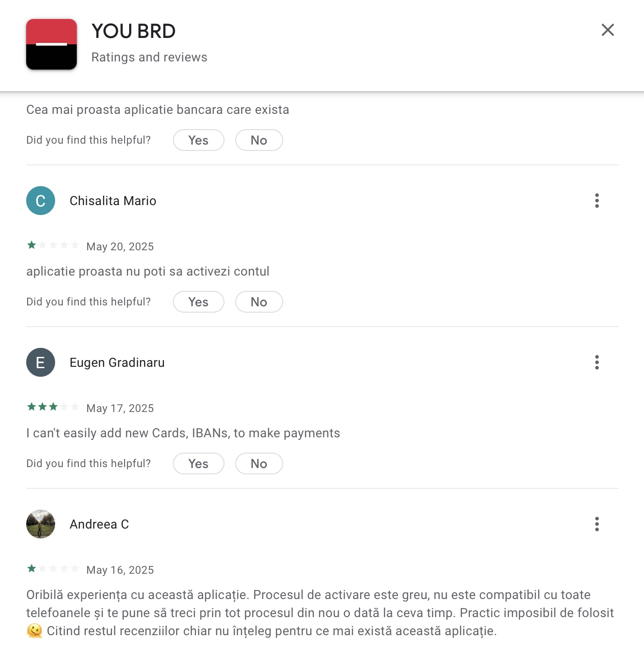The image size is (644, 646).
Task: Open more options for Chisalita Mario's review
Action: click(x=597, y=201)
